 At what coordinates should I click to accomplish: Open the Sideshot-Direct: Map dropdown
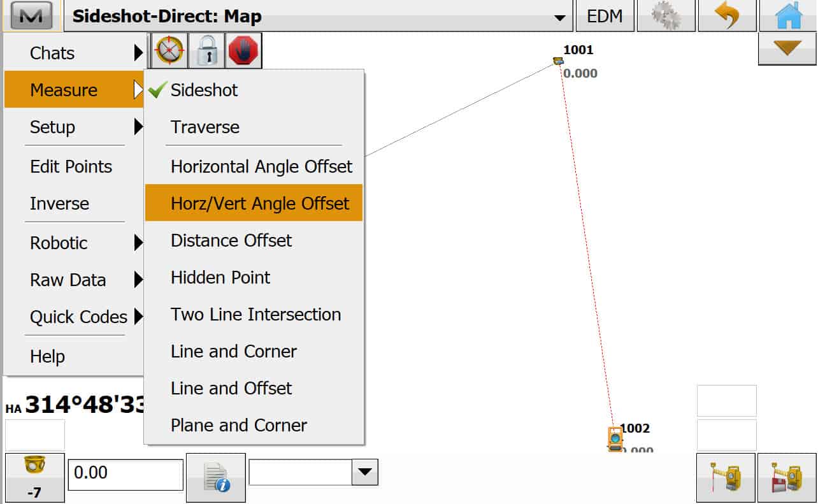point(318,16)
